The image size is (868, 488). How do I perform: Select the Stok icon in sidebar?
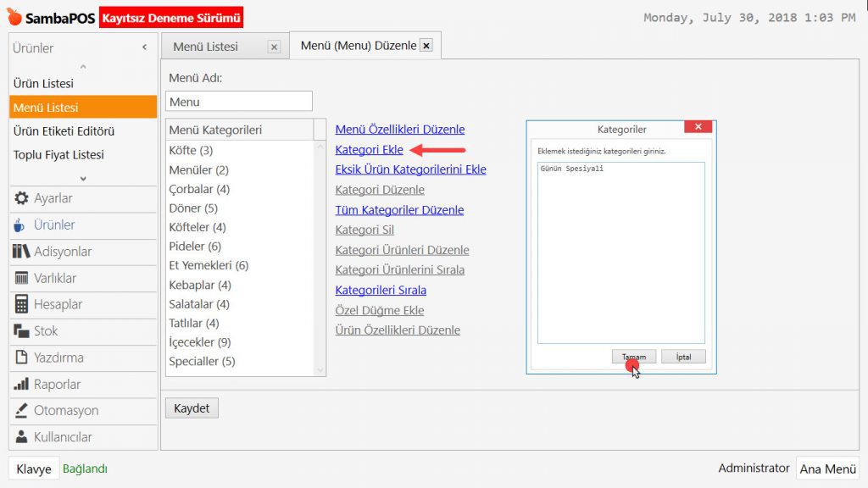click(21, 331)
